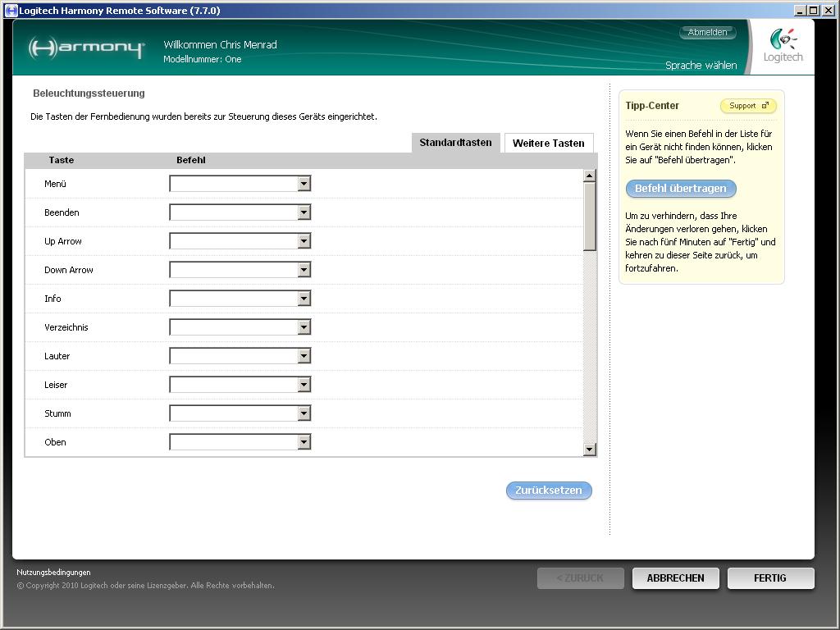The width and height of the screenshot is (840, 630).
Task: Open the Support external link button
Action: 748,106
